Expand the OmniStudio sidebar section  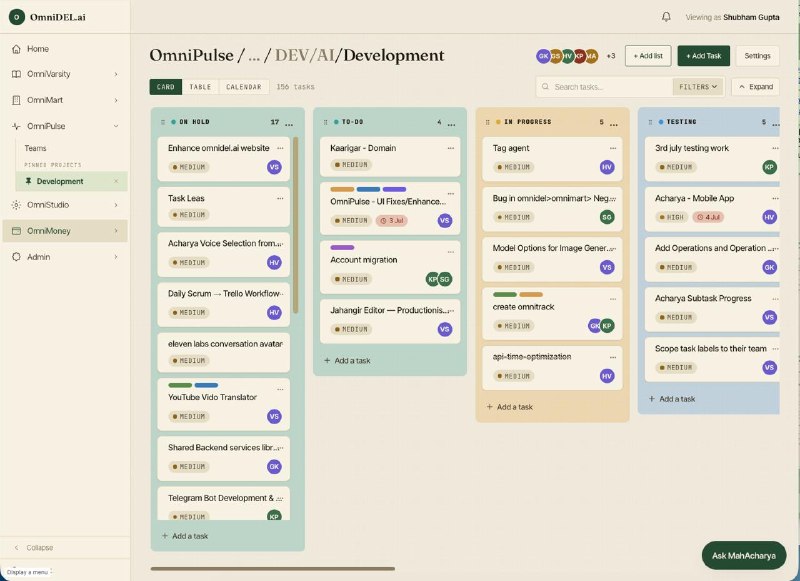tap(116, 205)
